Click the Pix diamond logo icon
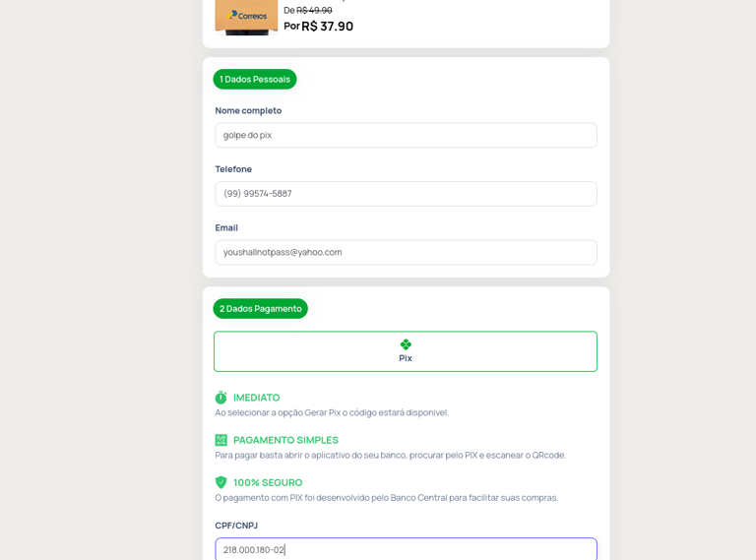 pyautogui.click(x=406, y=344)
